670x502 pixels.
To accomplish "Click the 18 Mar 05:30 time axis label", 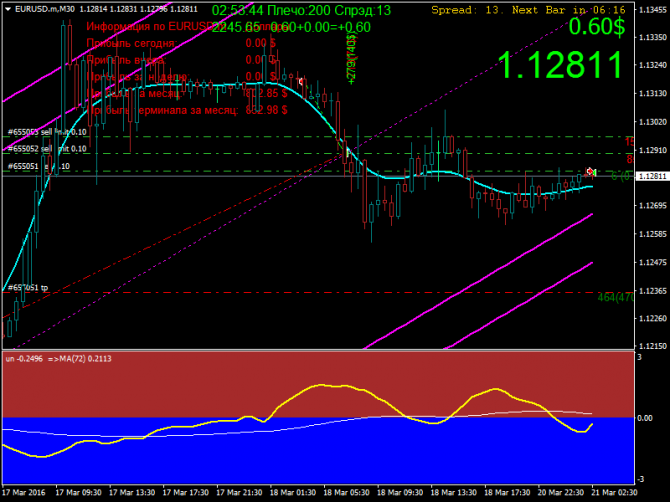I will [347, 493].
